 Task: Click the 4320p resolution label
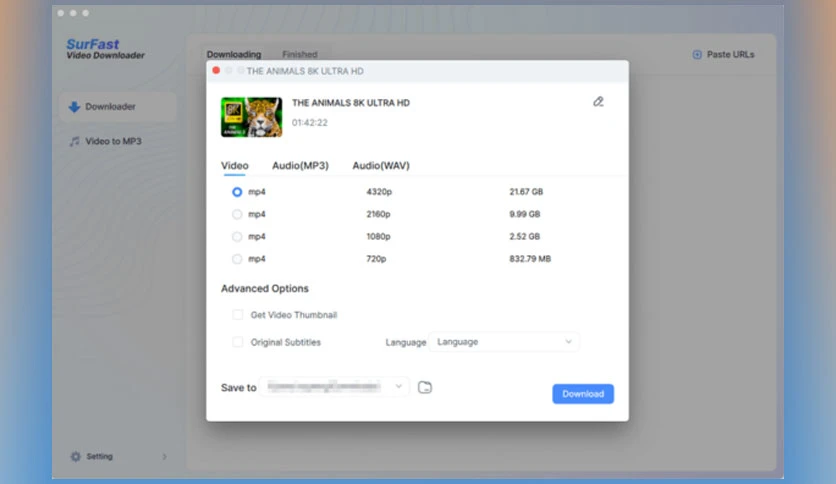(379, 192)
